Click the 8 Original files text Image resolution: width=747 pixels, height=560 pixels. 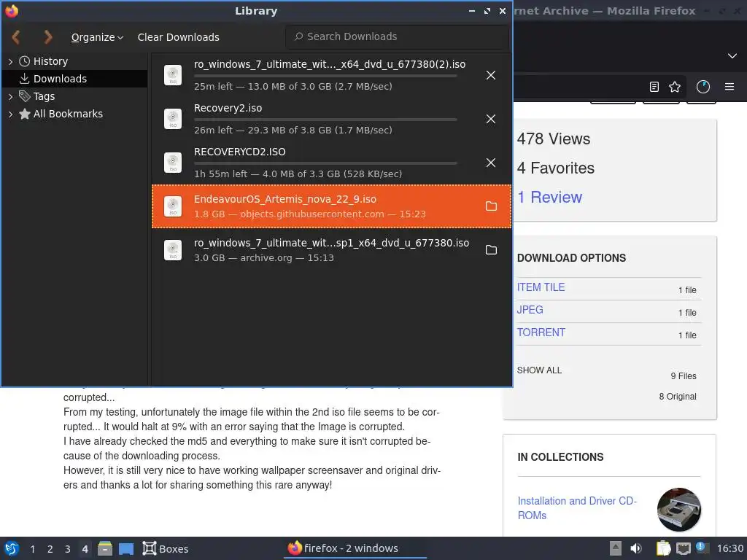point(678,396)
